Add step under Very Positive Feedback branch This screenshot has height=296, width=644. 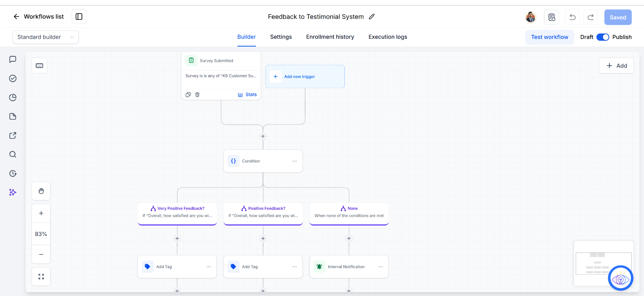[x=177, y=238]
